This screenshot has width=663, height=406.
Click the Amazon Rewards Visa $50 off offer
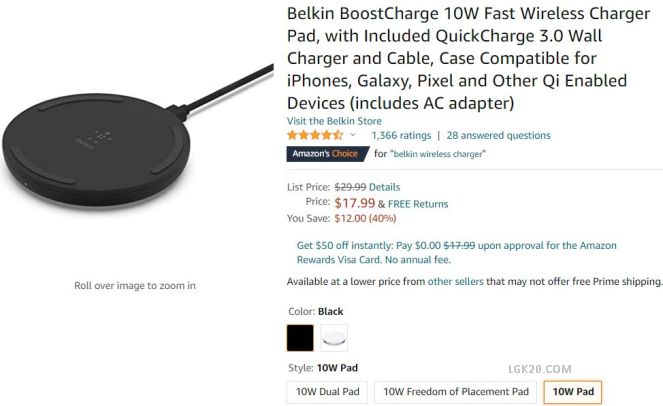(456, 251)
